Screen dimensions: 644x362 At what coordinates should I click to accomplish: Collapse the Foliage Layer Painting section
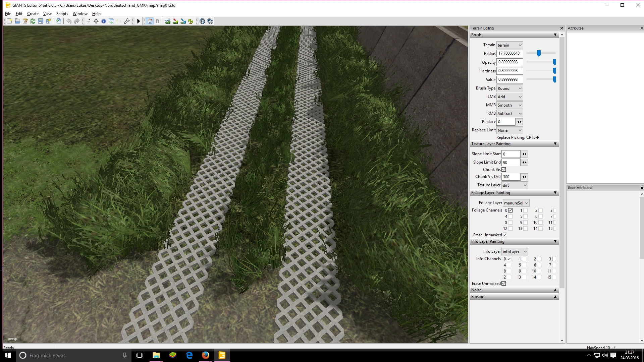[x=555, y=193]
